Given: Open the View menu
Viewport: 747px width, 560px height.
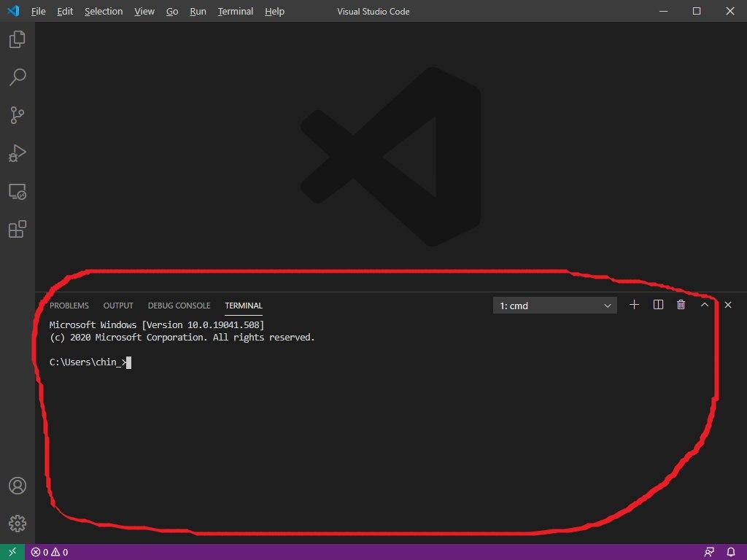Looking at the screenshot, I should (144, 11).
